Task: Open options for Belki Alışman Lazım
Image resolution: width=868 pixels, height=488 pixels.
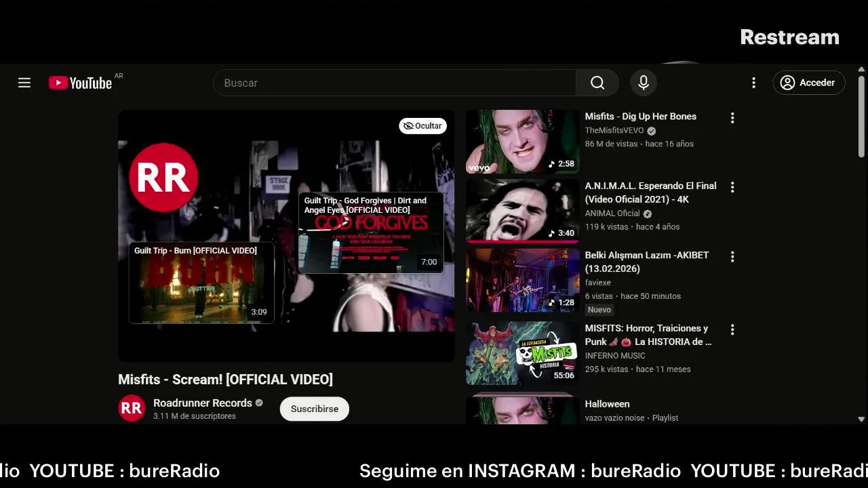Action: [732, 257]
